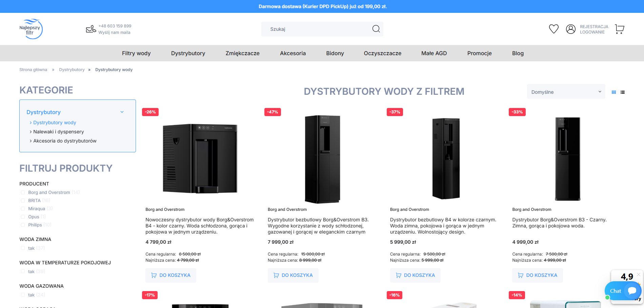Add the 4 799,00 zł B4 dispenser to cart
Screen dimensions: 644x308
tap(171, 275)
